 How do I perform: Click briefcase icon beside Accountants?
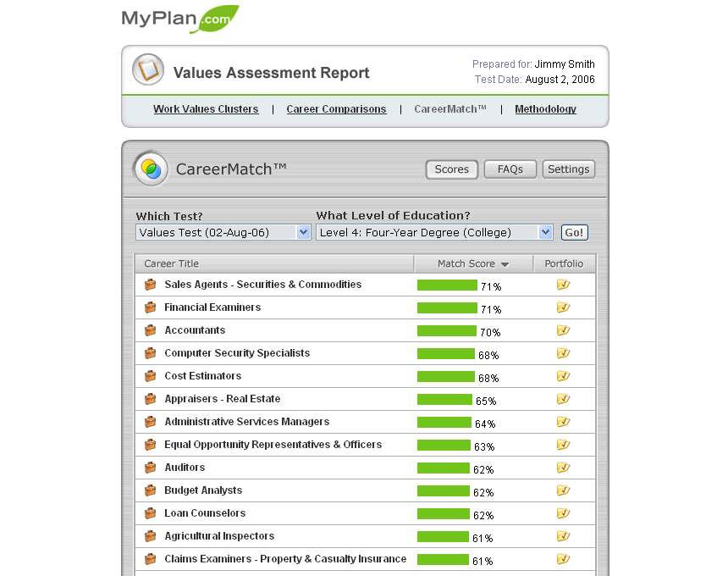(x=150, y=330)
